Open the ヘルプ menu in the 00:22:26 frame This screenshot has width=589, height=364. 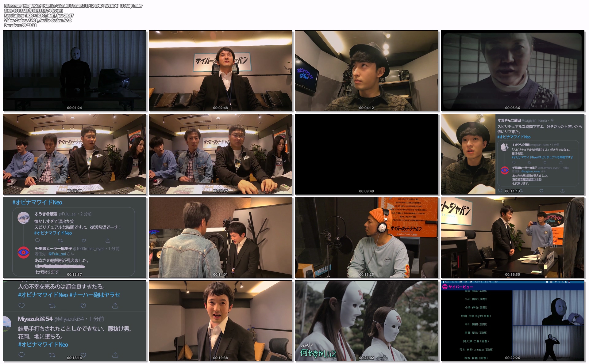pyautogui.click(x=495, y=282)
